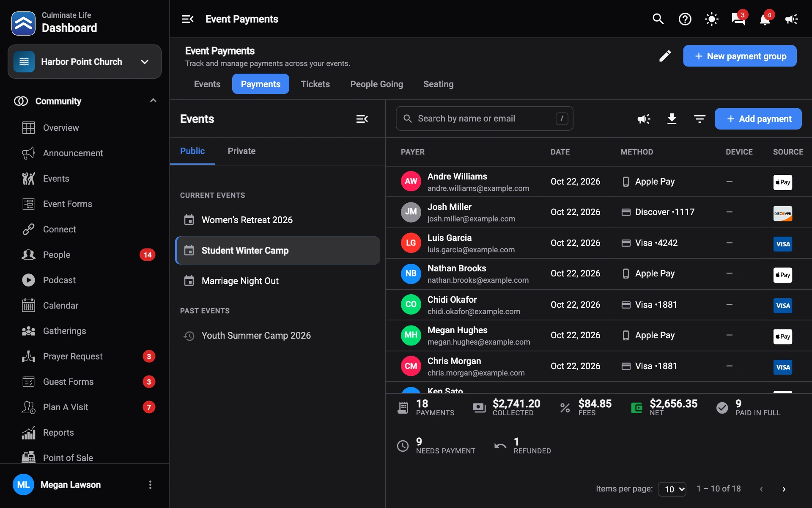This screenshot has height=508, width=812.
Task: Go to next page of payments
Action: (x=784, y=489)
